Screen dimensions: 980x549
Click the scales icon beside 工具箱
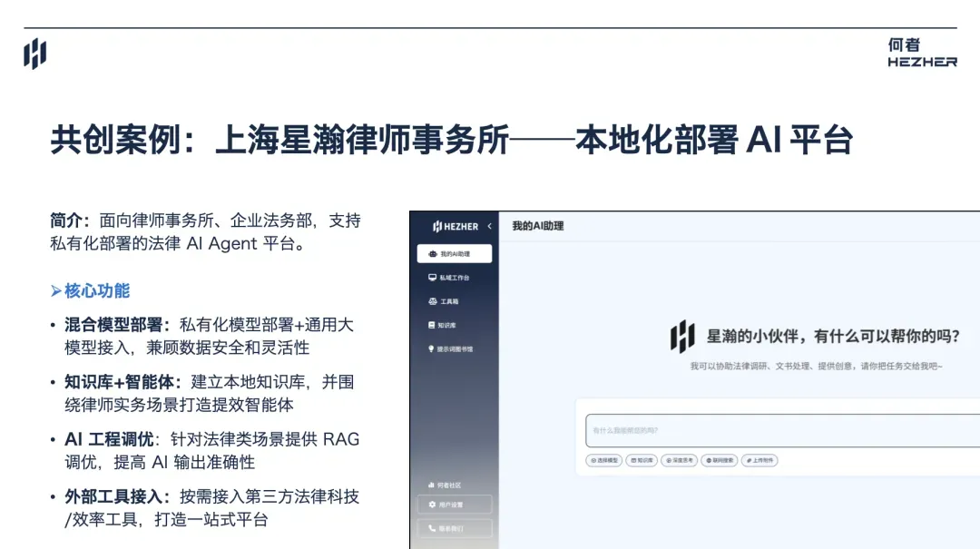click(433, 301)
